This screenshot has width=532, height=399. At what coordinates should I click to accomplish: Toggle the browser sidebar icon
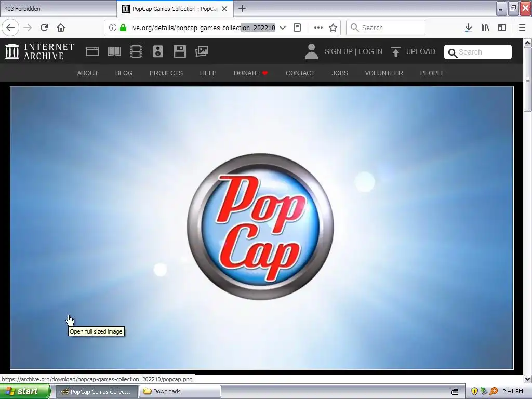[502, 28]
